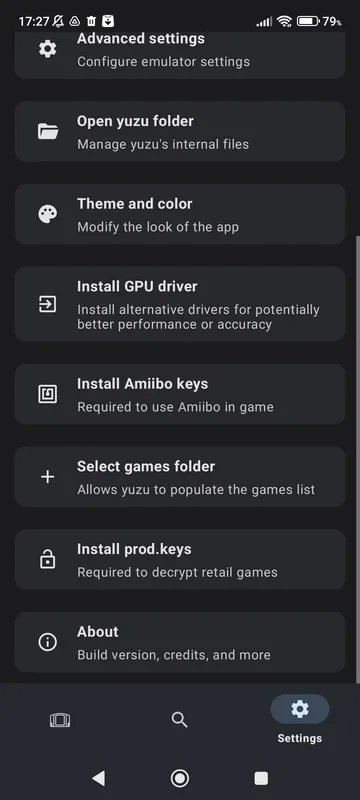Choose Select games folder entry
The width and height of the screenshot is (360, 800).
[180, 477]
